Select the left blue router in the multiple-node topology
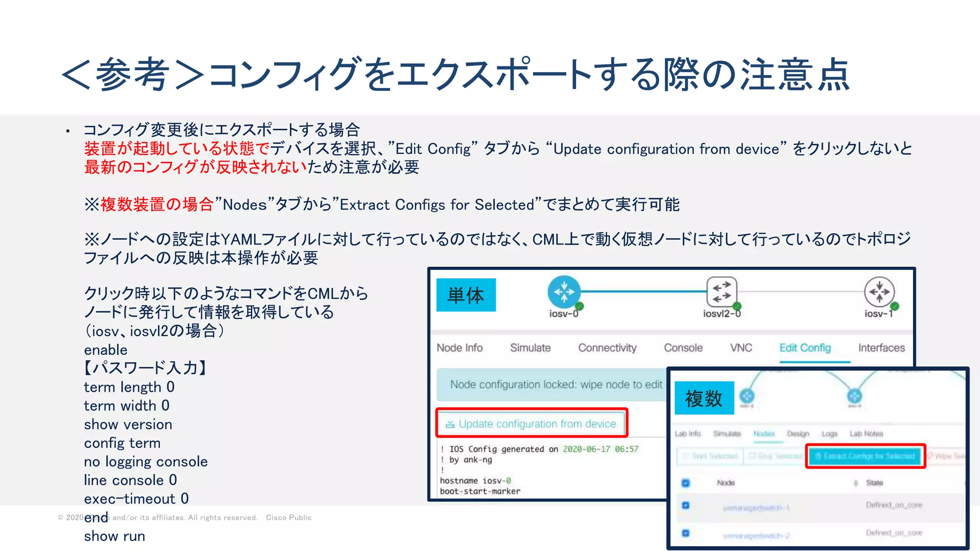Screen dimensions: 980x551 click(x=747, y=396)
